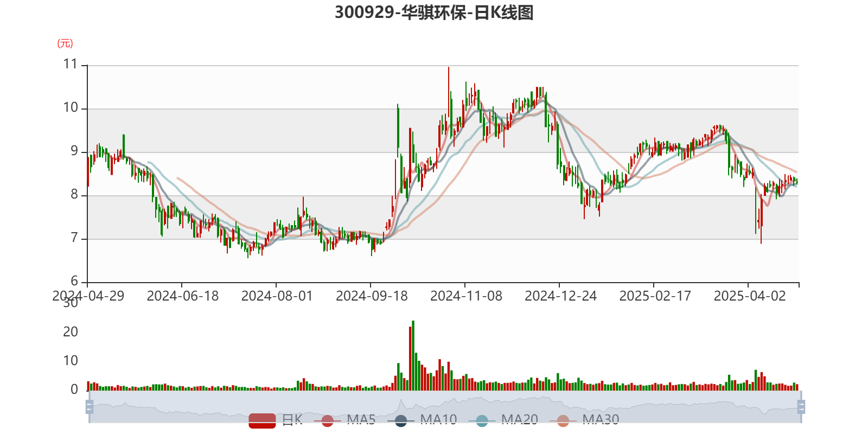Click the 2024-08-01 date label
868x434 pixels.
(277, 296)
